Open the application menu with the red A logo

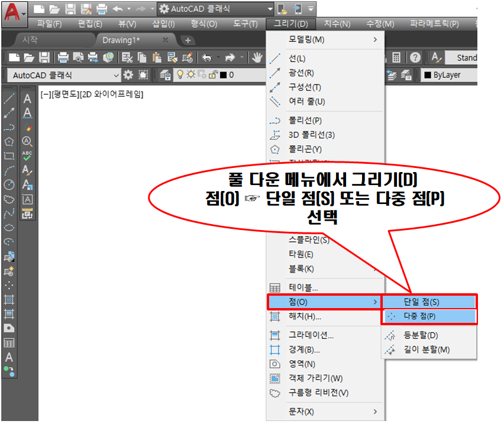click(14, 14)
